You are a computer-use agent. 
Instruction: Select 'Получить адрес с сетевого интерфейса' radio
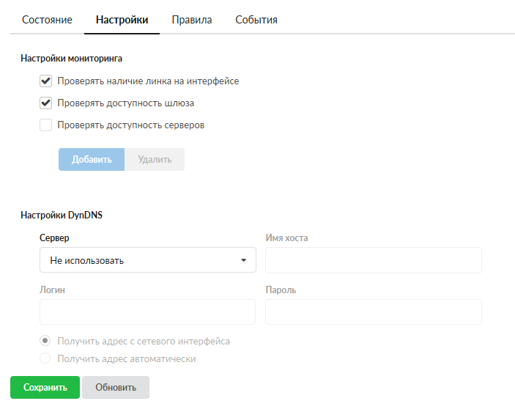pyautogui.click(x=45, y=342)
